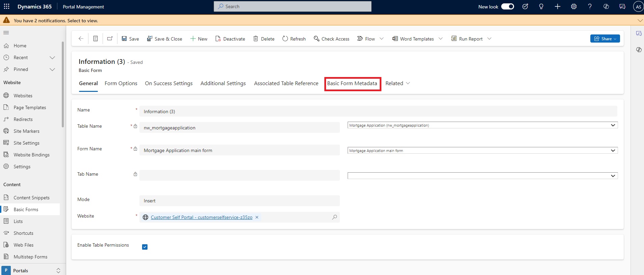Expand the Word Templates menu
The width and height of the screenshot is (644, 275).
point(440,39)
